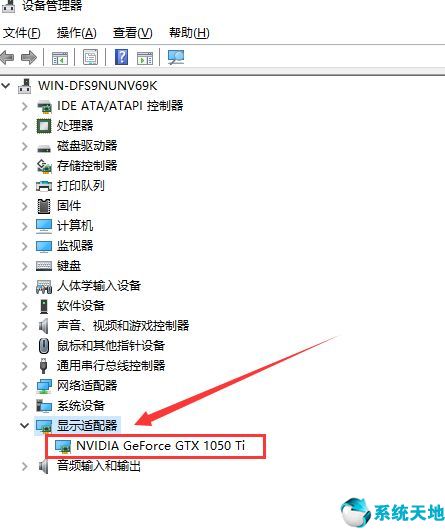445x529 pixels.
Task: Expand the 系统设备 category
Action: 25,406
